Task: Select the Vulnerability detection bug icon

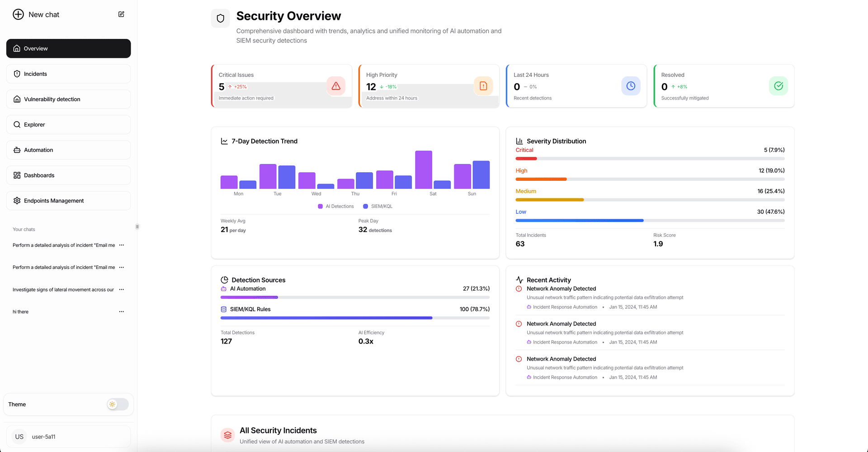Action: (17, 99)
